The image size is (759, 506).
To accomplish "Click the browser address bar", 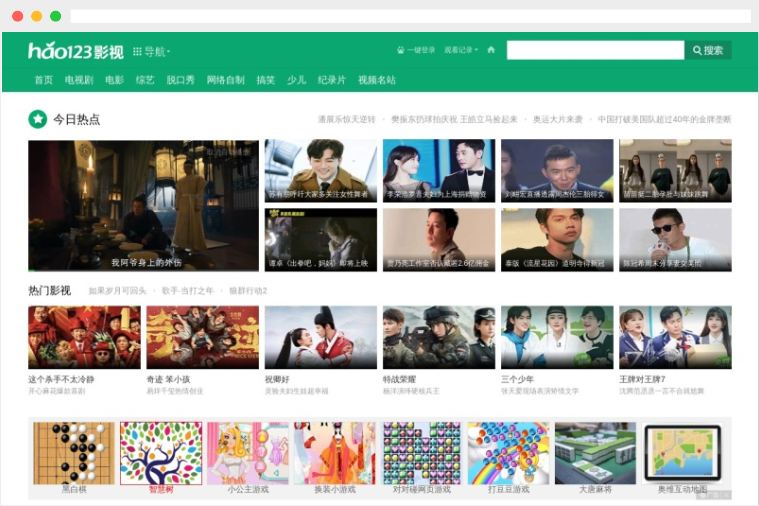I will (410, 16).
